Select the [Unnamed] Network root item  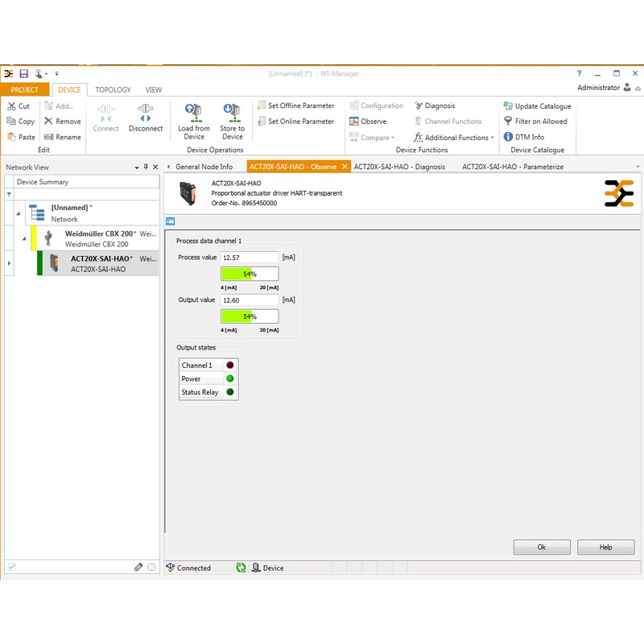[x=92, y=213]
